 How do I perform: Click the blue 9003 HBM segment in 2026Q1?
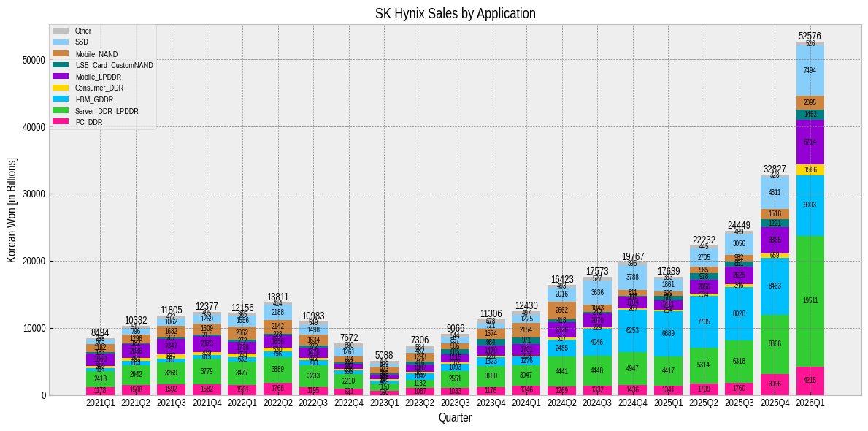810,205
